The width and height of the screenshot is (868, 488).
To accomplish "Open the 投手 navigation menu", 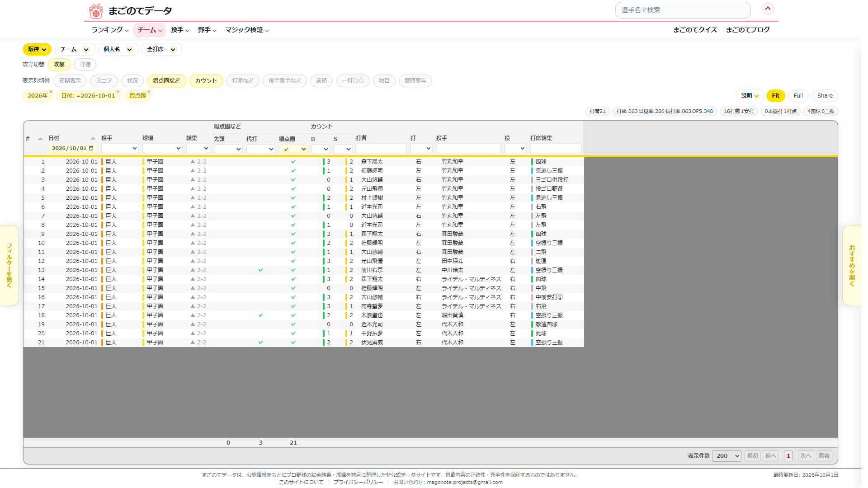I will [180, 30].
